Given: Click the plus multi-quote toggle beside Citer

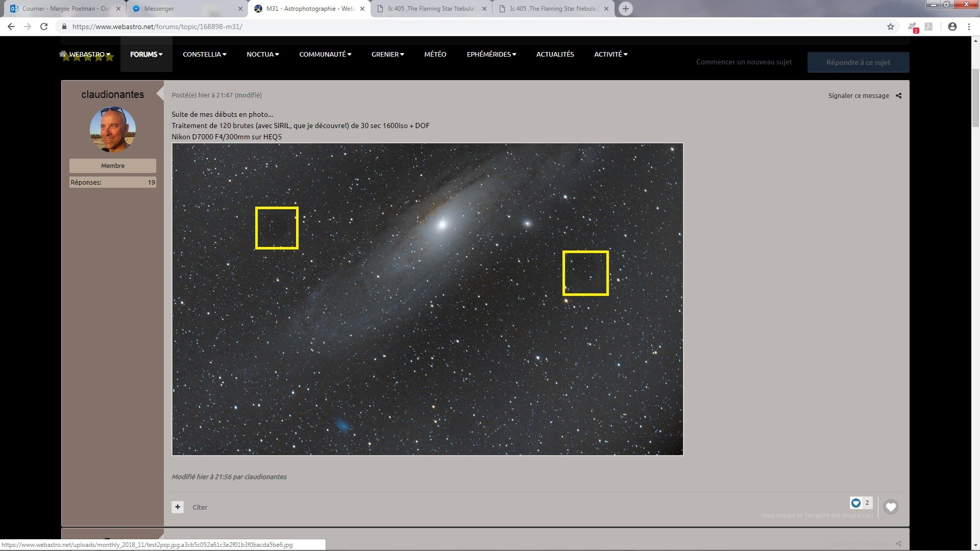Looking at the screenshot, I should click(x=178, y=507).
